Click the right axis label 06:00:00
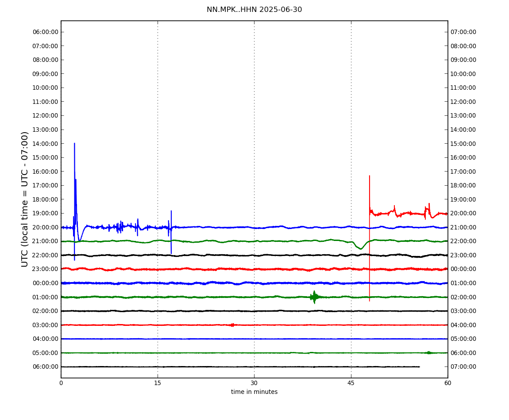Screen dimensions: 509x420 [x=463, y=353]
